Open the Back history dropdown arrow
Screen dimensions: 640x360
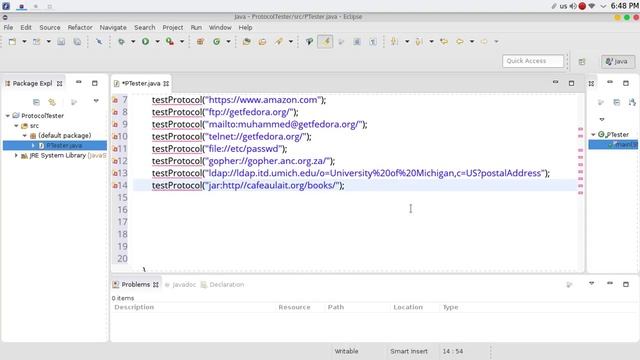pos(472,42)
